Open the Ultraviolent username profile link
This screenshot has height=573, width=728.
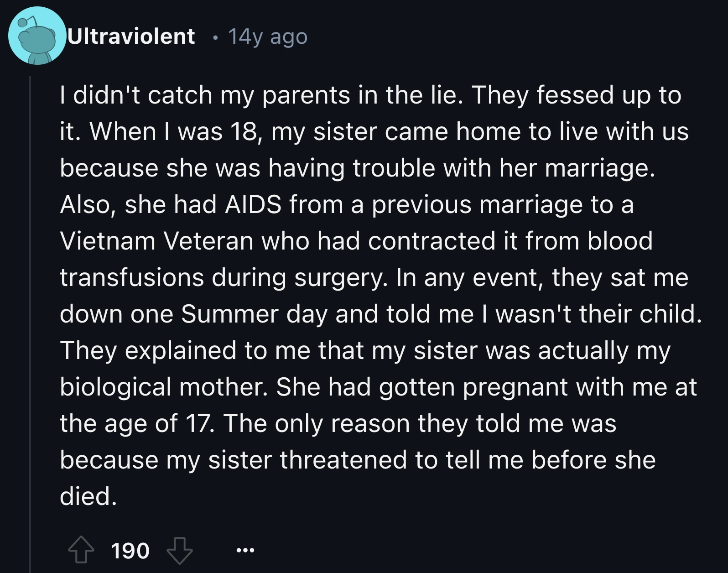tap(131, 36)
